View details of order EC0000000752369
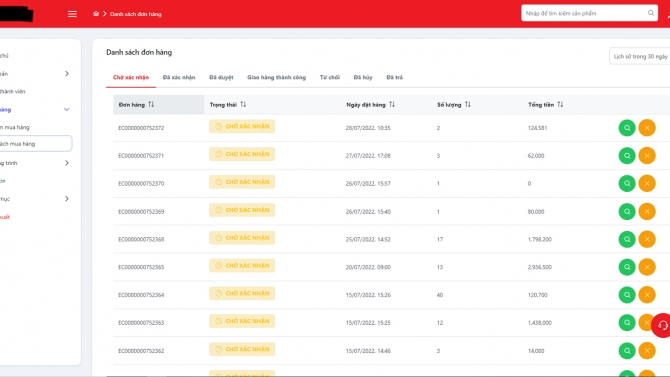Viewport: 670px width, 377px height. 627,211
